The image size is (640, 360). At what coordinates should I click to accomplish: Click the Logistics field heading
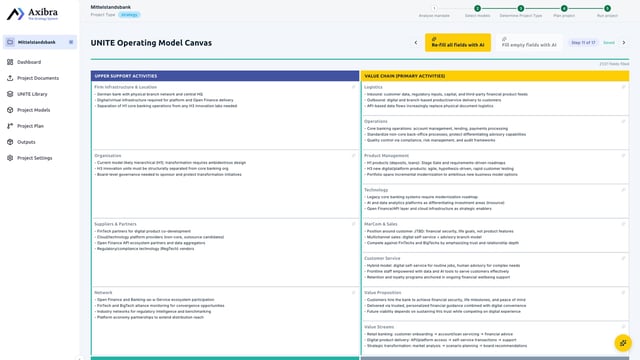[373, 87]
